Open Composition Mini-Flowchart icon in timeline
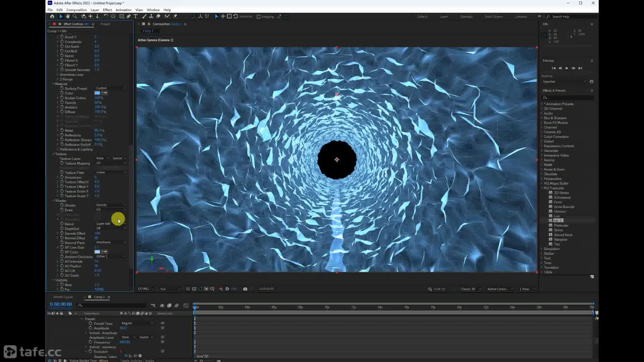Image resolution: width=644 pixels, height=362 pixels. pyautogui.click(x=153, y=305)
